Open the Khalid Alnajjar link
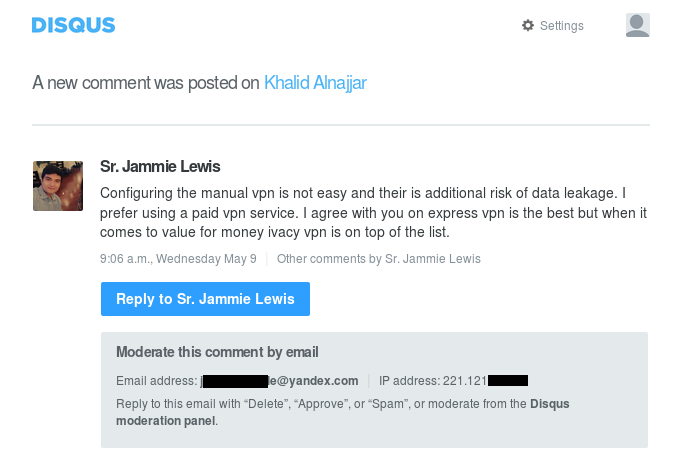 pyautogui.click(x=315, y=83)
